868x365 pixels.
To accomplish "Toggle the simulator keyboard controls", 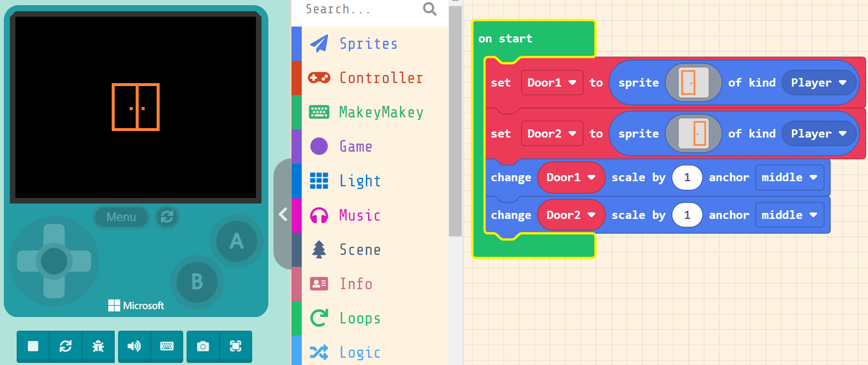I will pyautogui.click(x=167, y=346).
